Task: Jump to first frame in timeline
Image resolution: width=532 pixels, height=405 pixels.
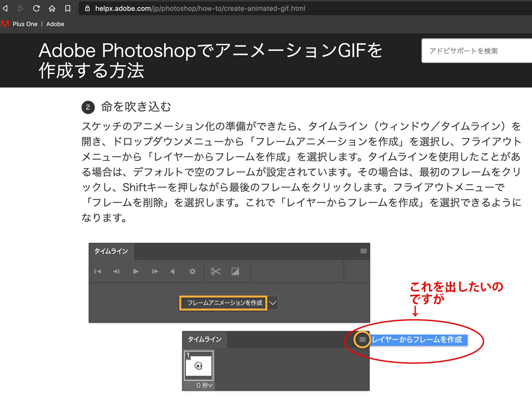Action: pyautogui.click(x=98, y=271)
